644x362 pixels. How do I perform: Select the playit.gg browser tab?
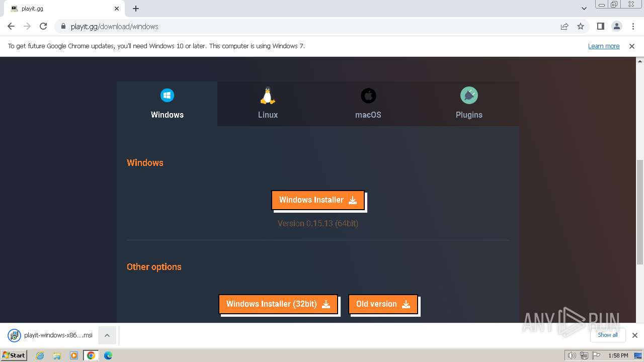pos(64,9)
